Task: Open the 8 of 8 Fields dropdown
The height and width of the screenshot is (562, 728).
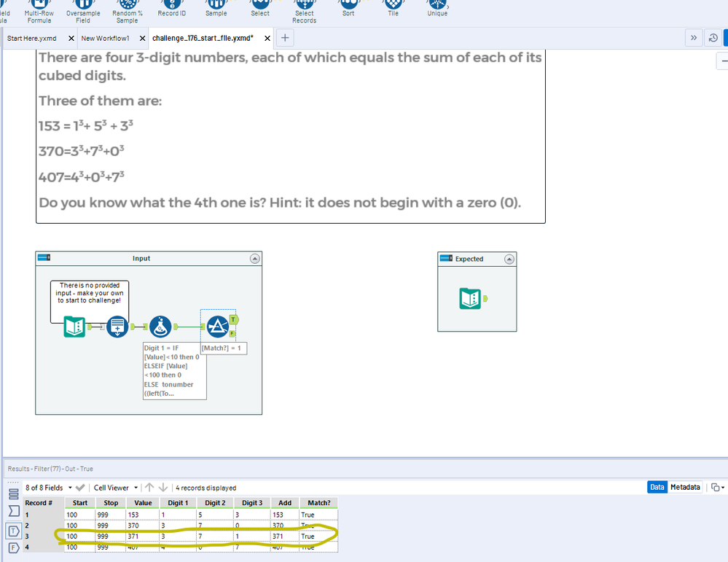Action: coord(49,488)
